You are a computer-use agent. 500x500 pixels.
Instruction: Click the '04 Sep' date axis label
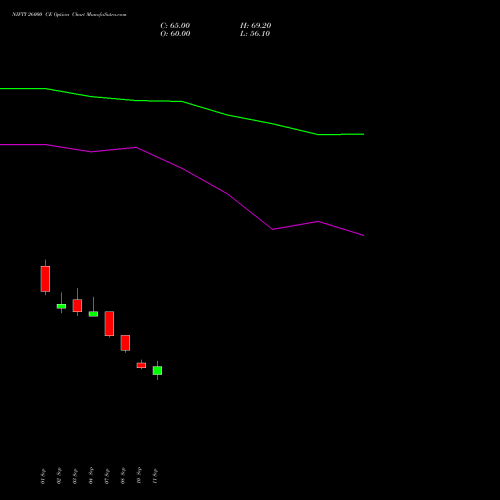coord(91,476)
